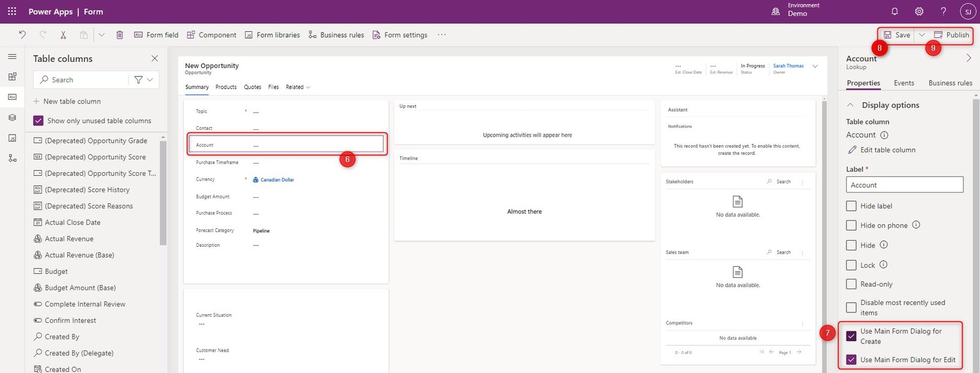Check the Read-only checkbox

pyautogui.click(x=851, y=284)
